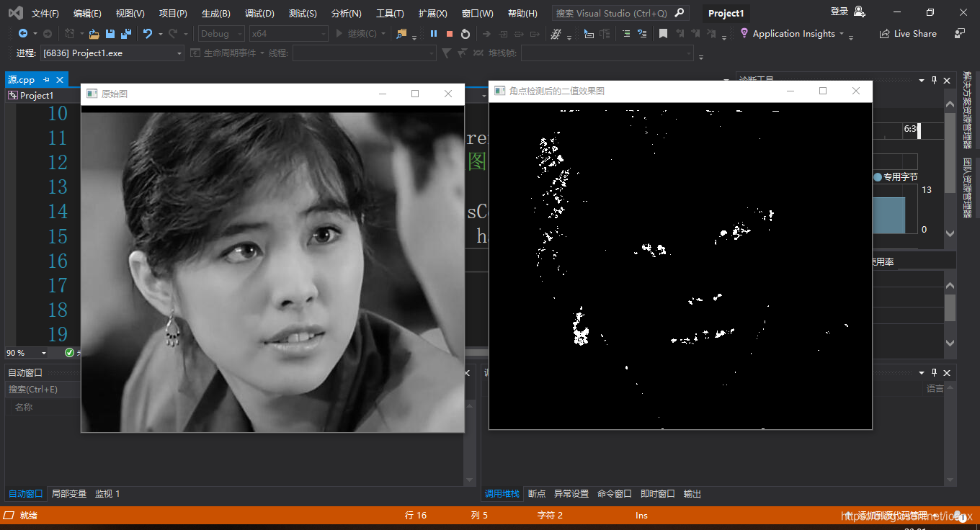
Task: Toggle a bookmark using the bookmark icon
Action: click(x=663, y=34)
